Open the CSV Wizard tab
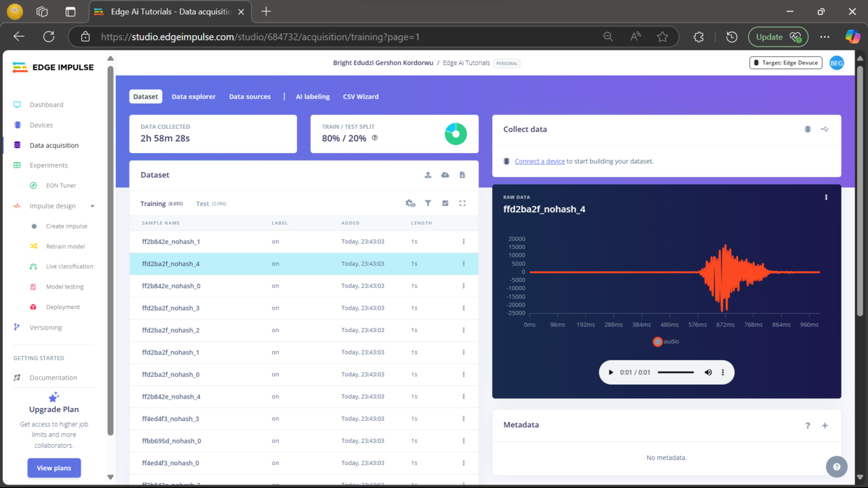 [x=360, y=96]
